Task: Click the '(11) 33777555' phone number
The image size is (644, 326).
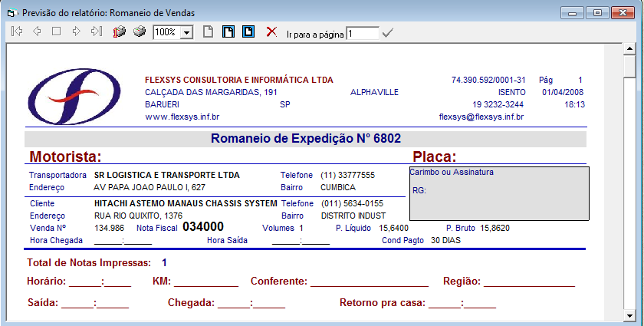Action: pos(348,175)
